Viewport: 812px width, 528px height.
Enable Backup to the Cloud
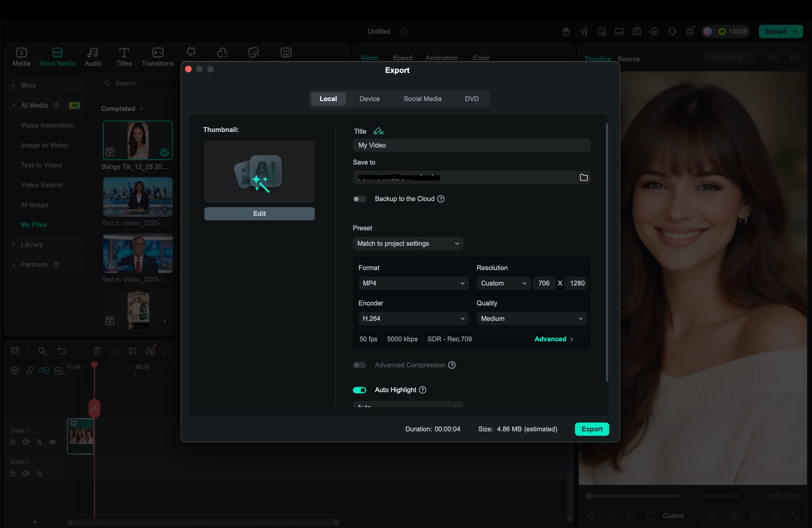[x=359, y=199]
